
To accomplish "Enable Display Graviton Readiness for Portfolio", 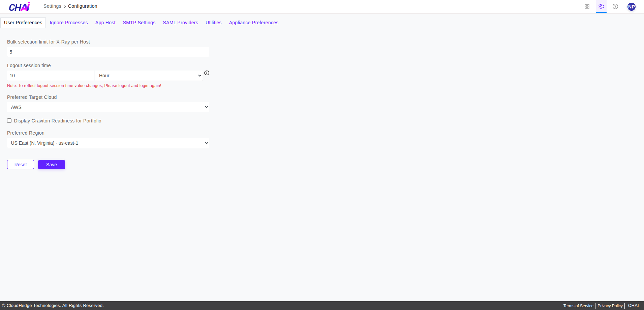I will (x=9, y=120).
